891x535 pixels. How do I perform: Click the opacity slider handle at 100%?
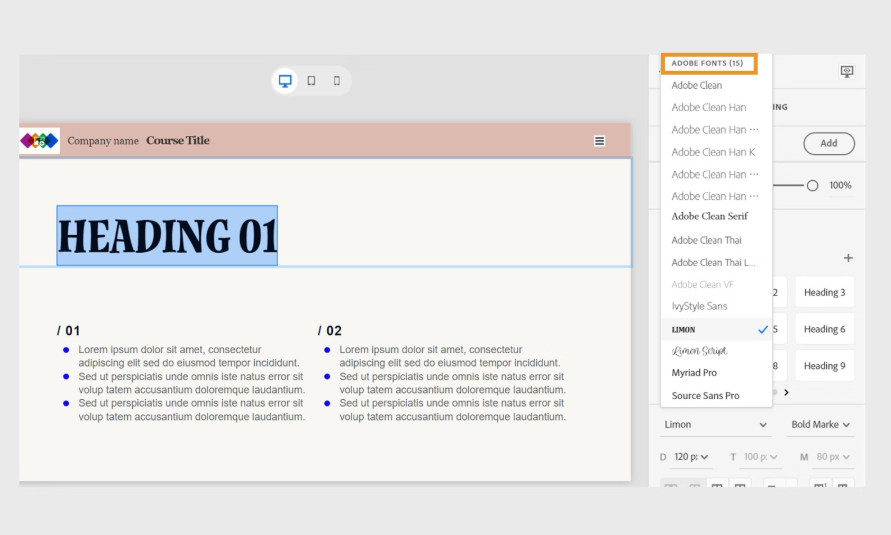812,185
